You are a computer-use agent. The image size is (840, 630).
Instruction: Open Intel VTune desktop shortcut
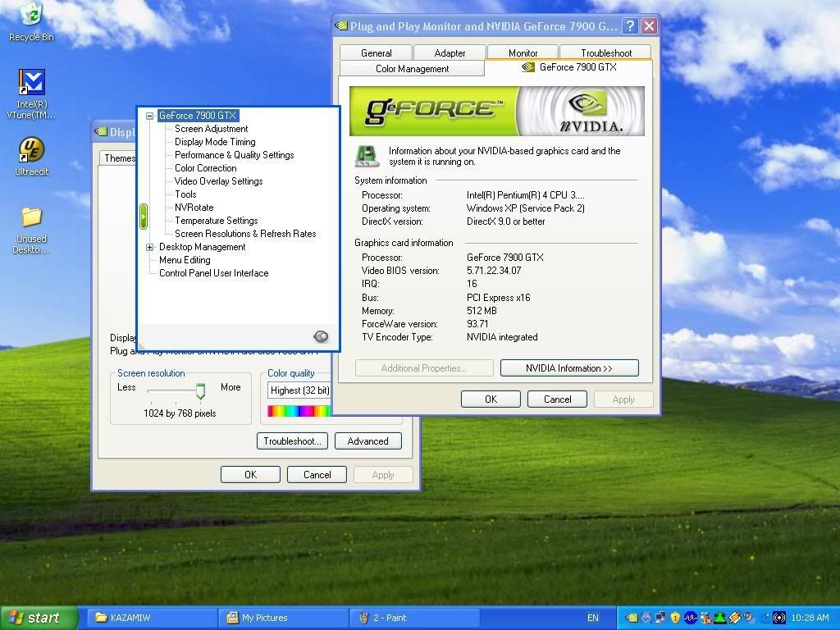click(x=31, y=84)
